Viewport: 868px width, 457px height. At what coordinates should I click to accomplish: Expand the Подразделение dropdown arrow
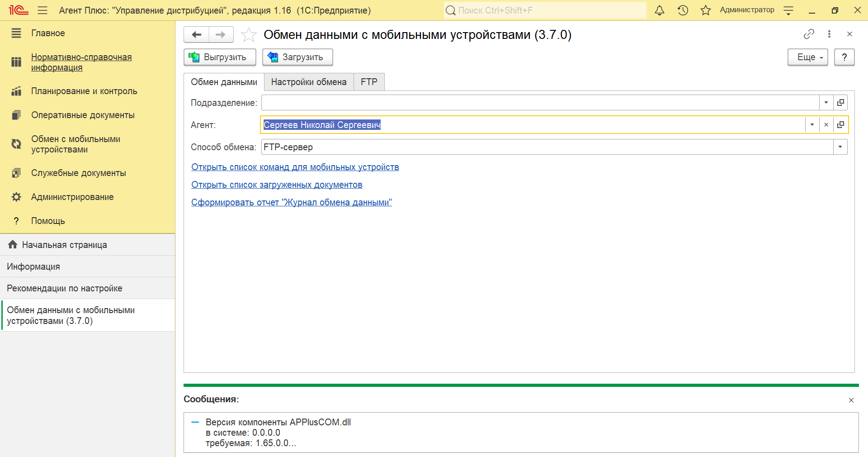coord(826,103)
